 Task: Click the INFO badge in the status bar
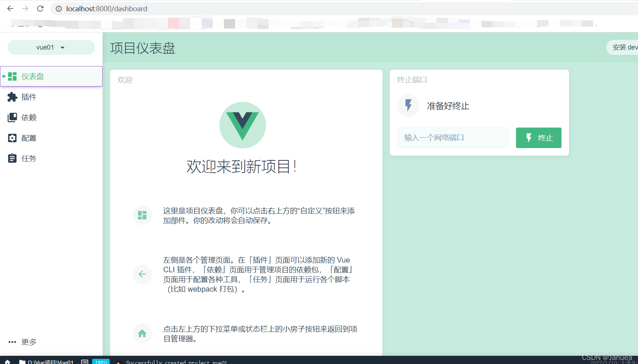101,361
